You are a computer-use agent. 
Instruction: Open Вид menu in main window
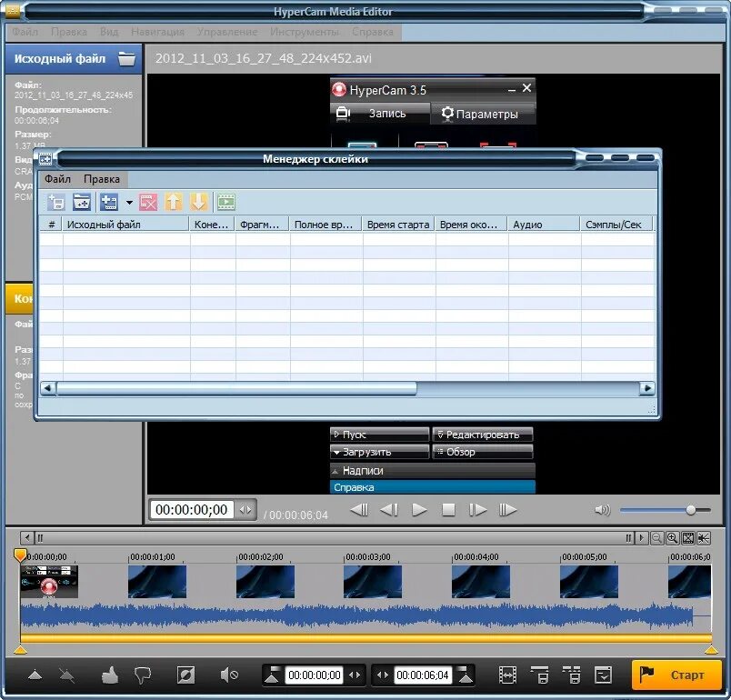[109, 32]
